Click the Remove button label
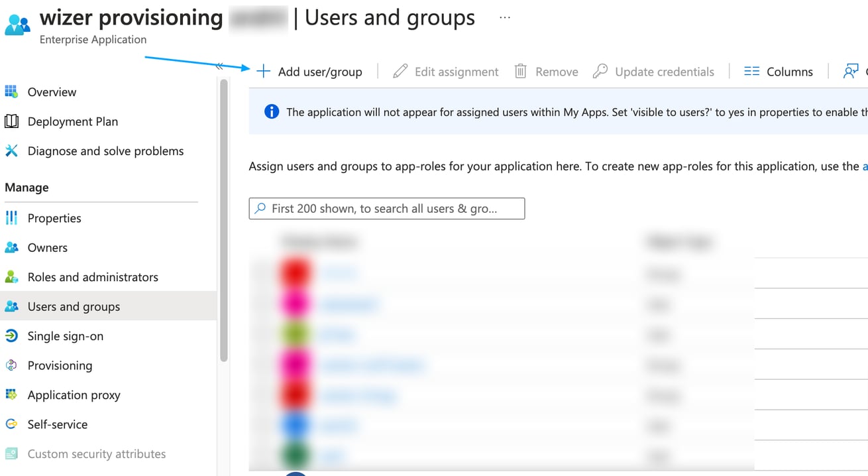 [x=557, y=72]
